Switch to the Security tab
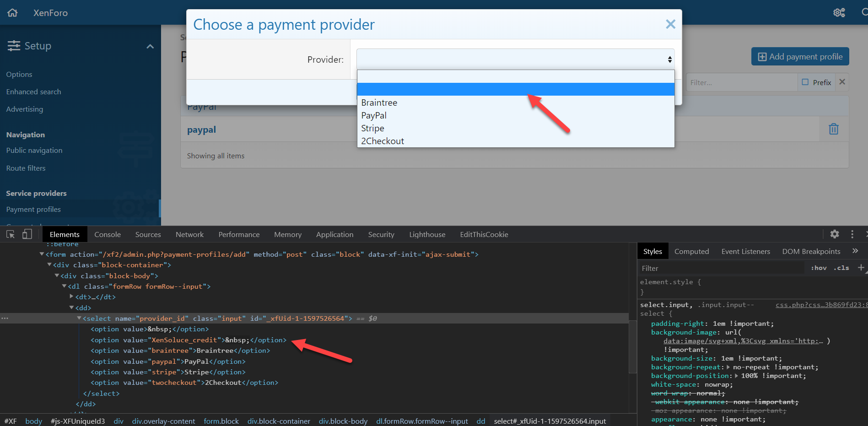The width and height of the screenshot is (868, 426). pos(381,234)
